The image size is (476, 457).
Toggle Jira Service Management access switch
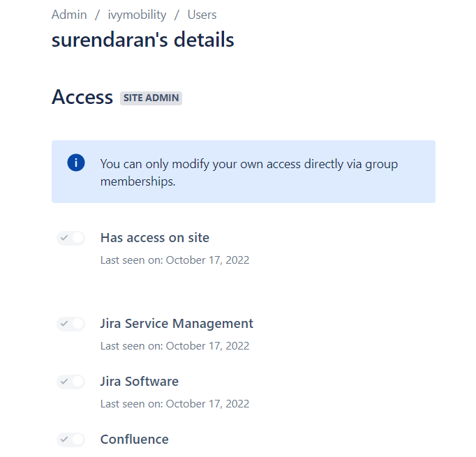[70, 324]
